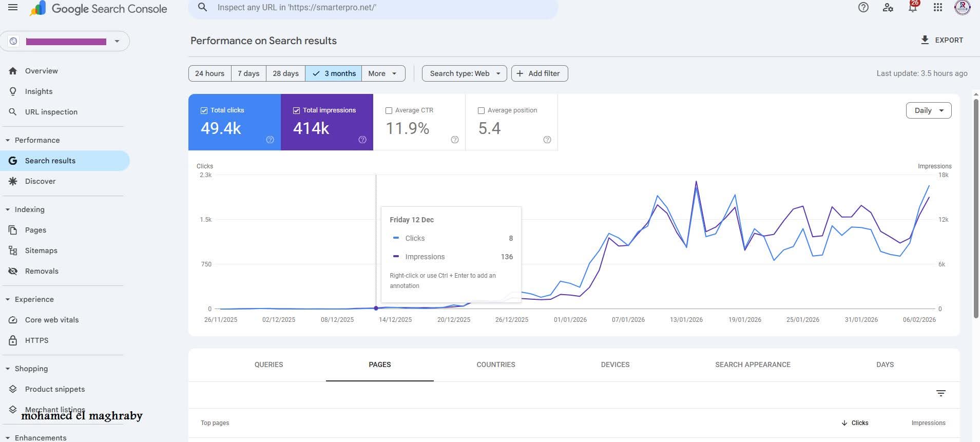The height and width of the screenshot is (442, 980).
Task: Open the Google apps grid
Action: (x=938, y=7)
